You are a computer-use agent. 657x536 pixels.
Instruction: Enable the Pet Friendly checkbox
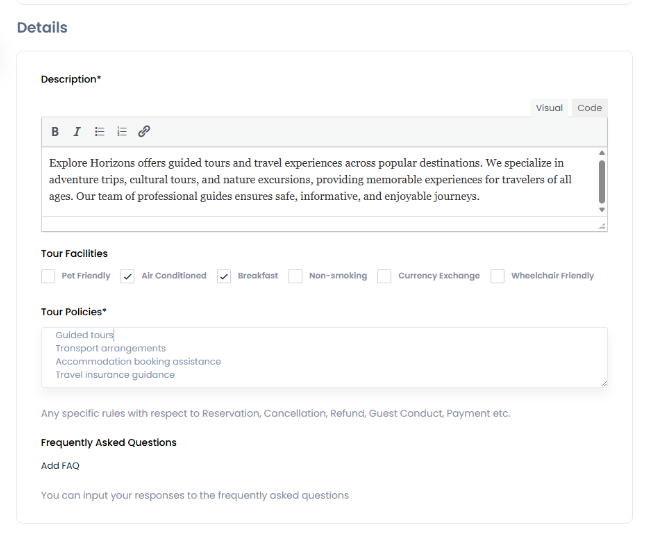click(48, 276)
